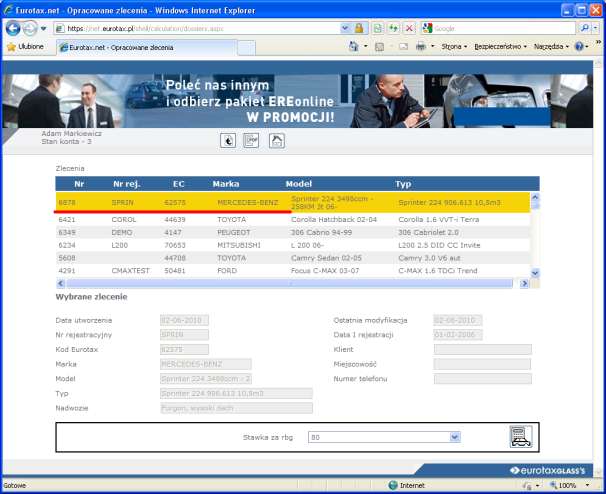The height and width of the screenshot is (494, 606).
Task: Click the Typ column header
Action: [x=403, y=184]
